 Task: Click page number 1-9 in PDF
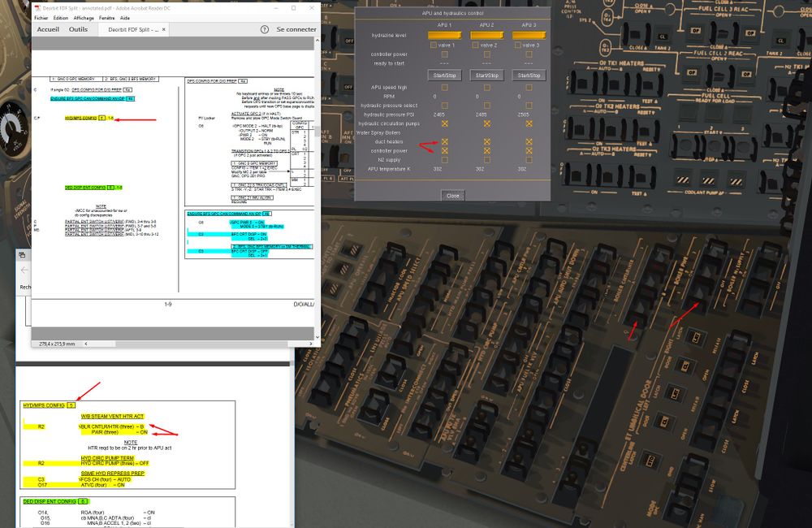168,304
